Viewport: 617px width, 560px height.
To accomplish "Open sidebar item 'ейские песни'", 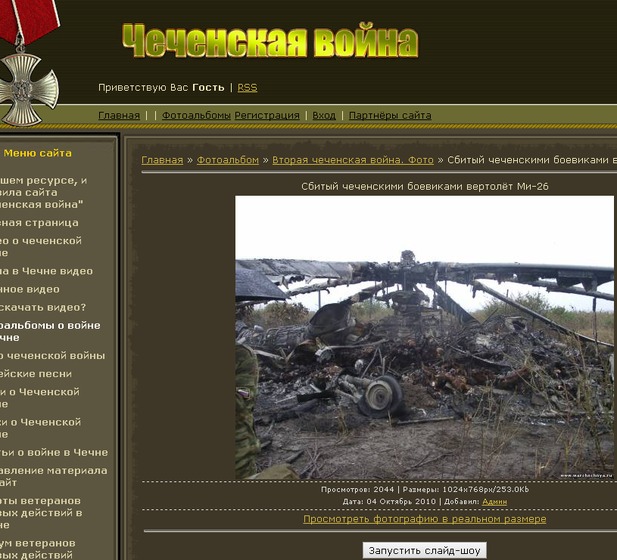I will coord(36,374).
